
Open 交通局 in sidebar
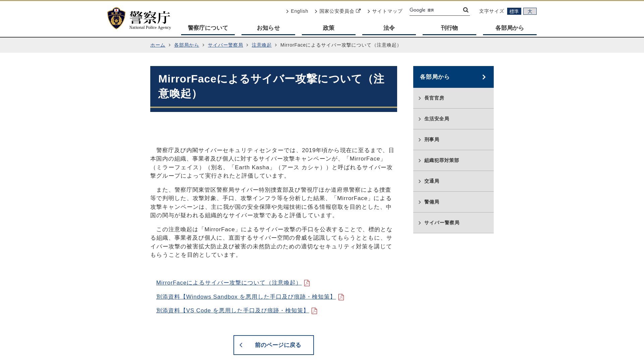453,181
